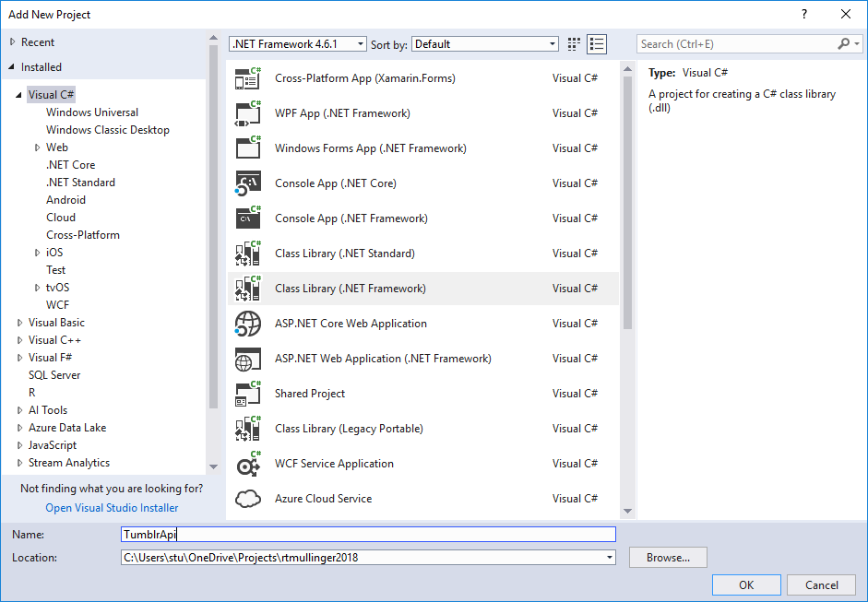The image size is (868, 602).
Task: Select .NET Core category
Action: tap(70, 165)
